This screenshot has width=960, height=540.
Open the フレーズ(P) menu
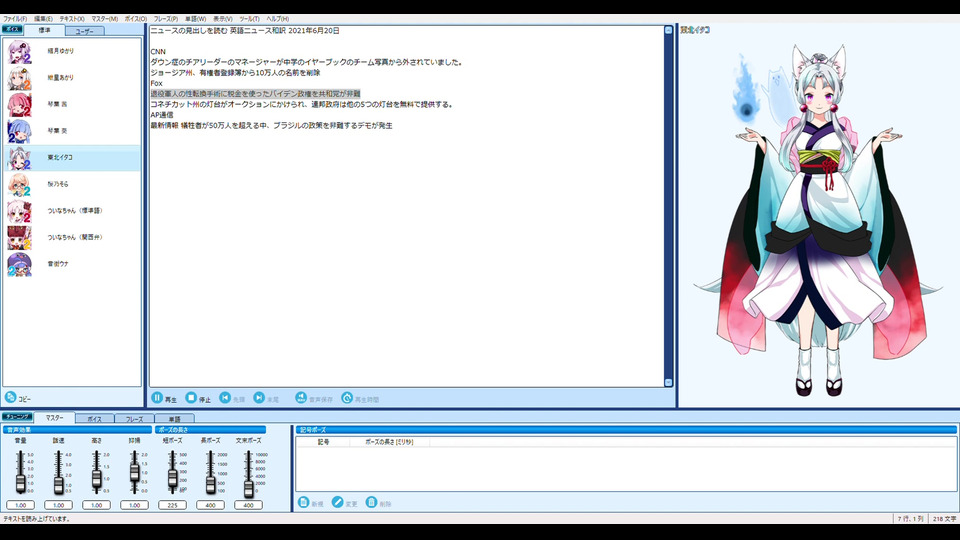[166, 19]
